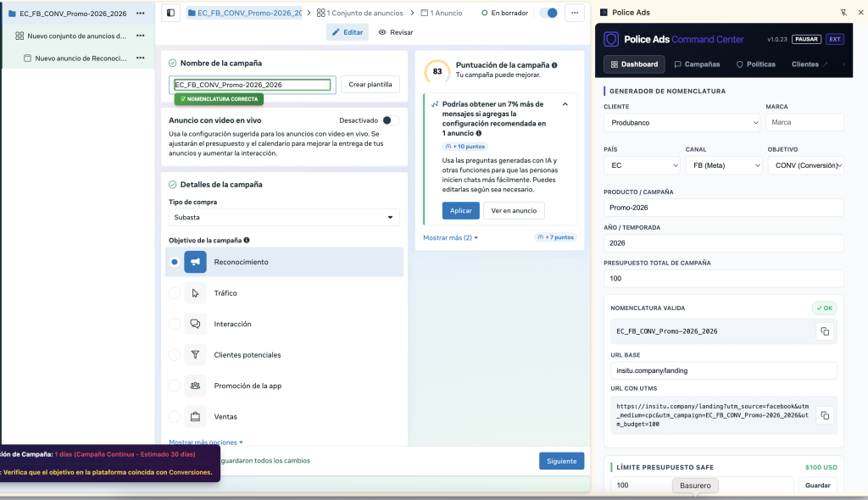Click the Siguiente button

pos(561,461)
